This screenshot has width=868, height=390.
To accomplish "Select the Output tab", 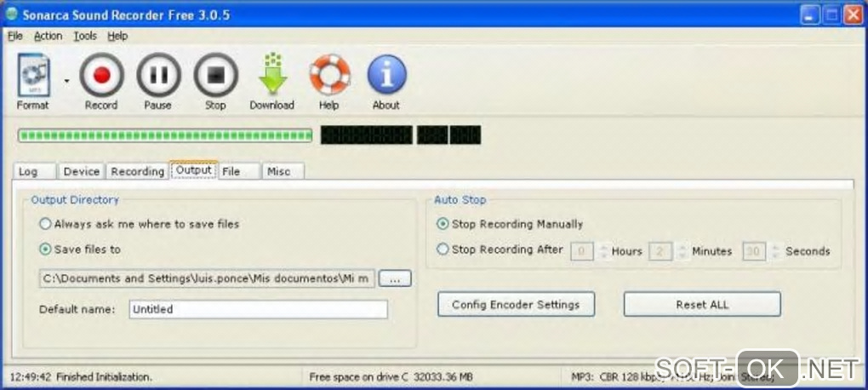I will (194, 170).
